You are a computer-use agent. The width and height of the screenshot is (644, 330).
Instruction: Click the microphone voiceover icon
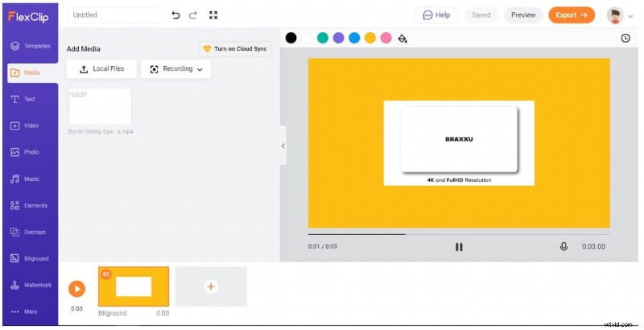(x=564, y=246)
